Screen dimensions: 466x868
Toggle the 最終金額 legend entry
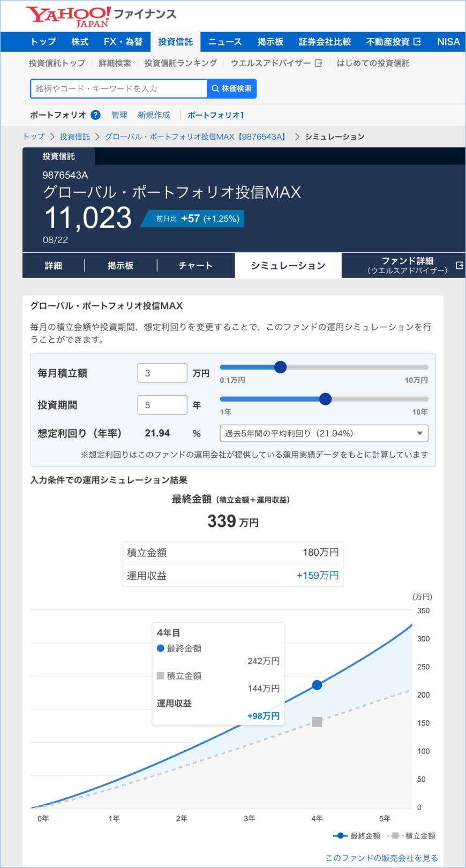pos(356,835)
